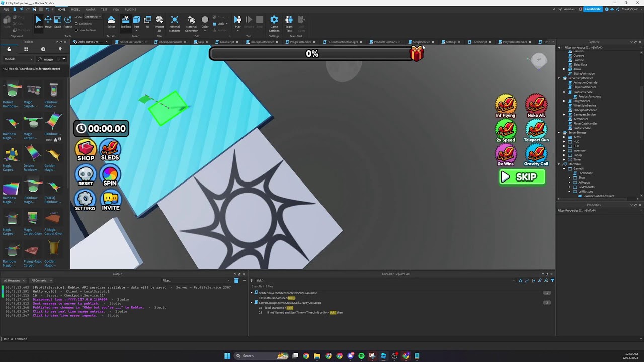Start a Team Test
The height and width of the screenshot is (362, 644).
(289, 23)
